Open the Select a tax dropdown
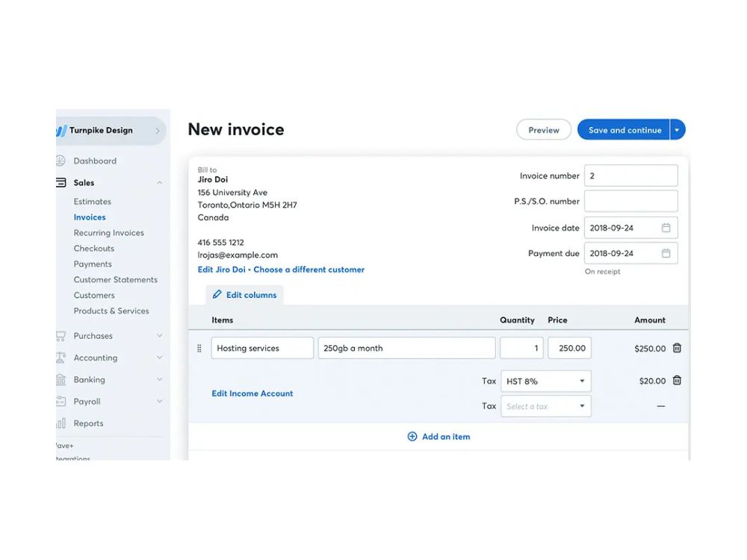 click(x=546, y=406)
